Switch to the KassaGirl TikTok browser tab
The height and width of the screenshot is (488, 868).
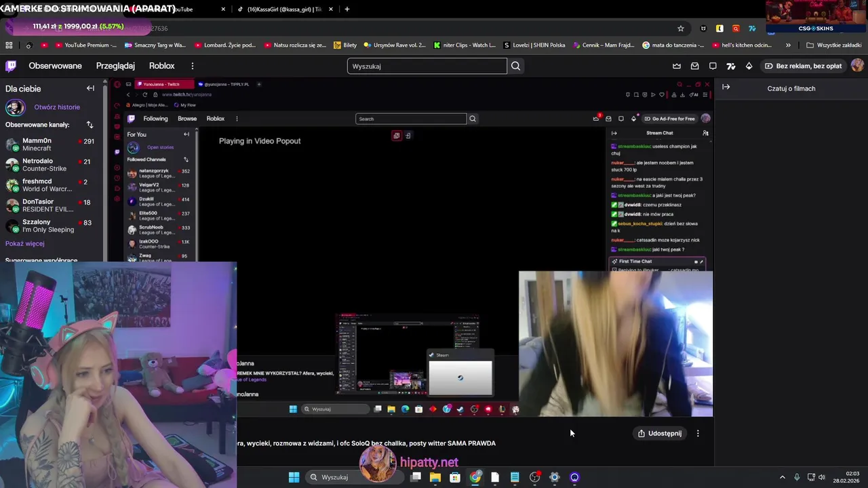click(x=283, y=9)
